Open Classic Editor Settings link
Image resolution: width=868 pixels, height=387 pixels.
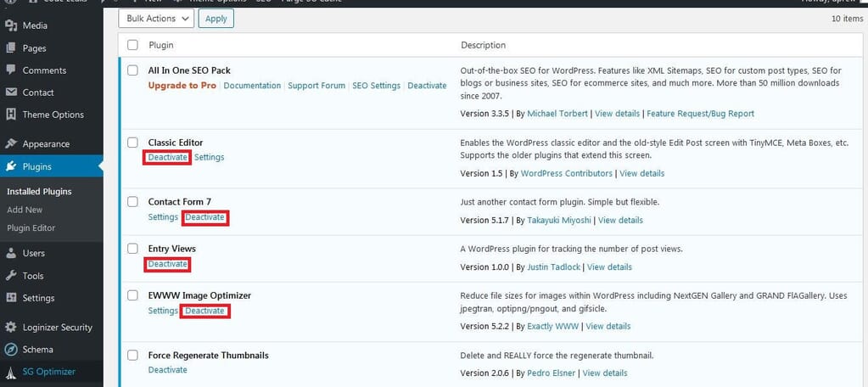click(x=210, y=157)
